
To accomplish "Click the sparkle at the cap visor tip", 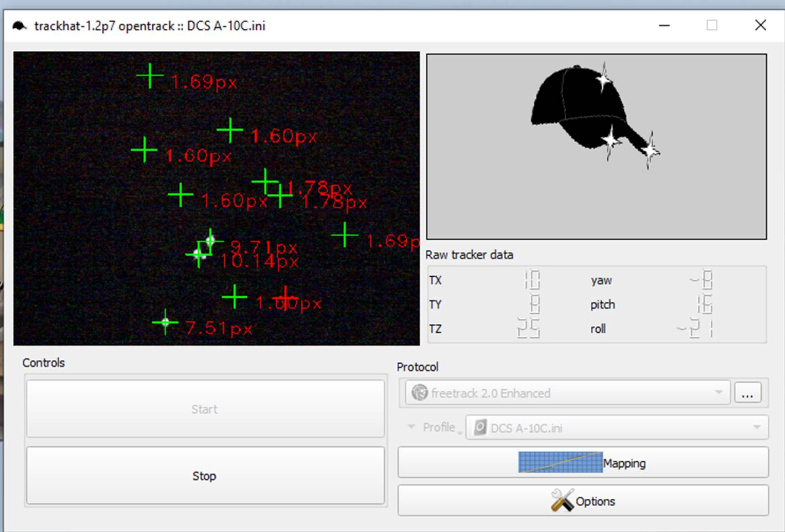I will (650, 151).
